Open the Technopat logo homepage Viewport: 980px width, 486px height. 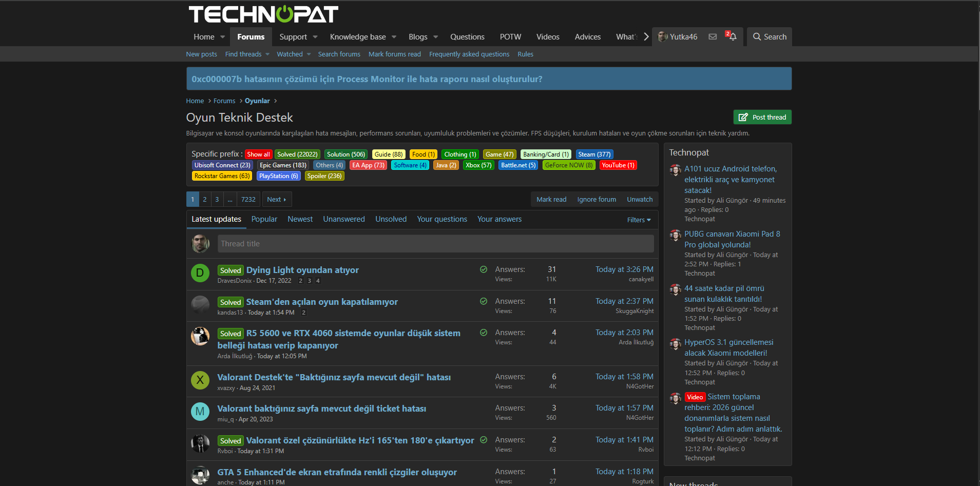click(x=263, y=14)
